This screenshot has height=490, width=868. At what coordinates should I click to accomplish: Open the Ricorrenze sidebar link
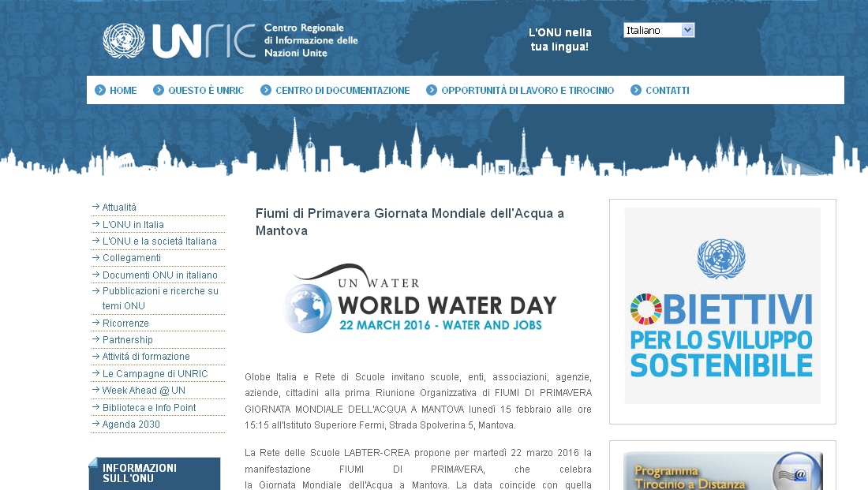coord(125,324)
